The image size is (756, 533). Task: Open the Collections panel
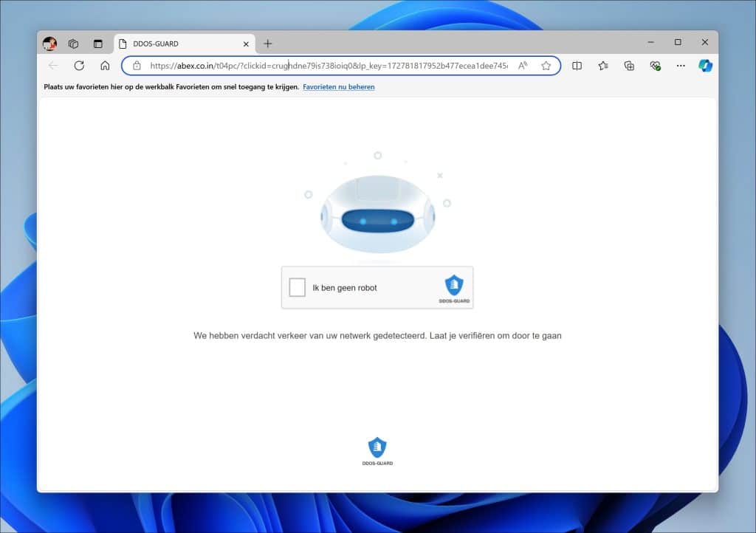[x=629, y=66]
